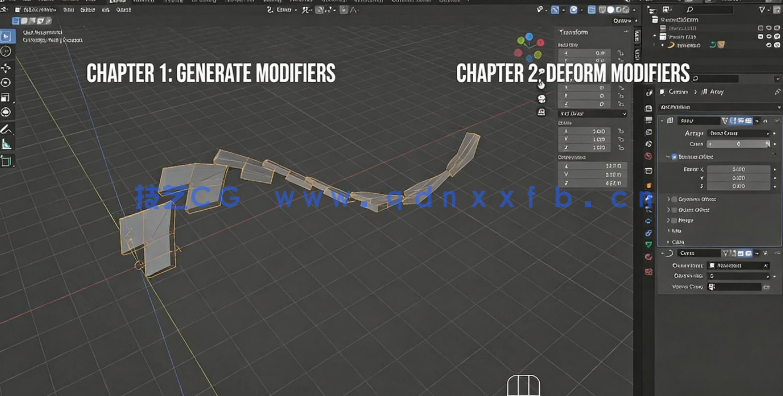The width and height of the screenshot is (783, 396).
Task: Open the Modifiers wrench properties tab
Action: click(649, 198)
